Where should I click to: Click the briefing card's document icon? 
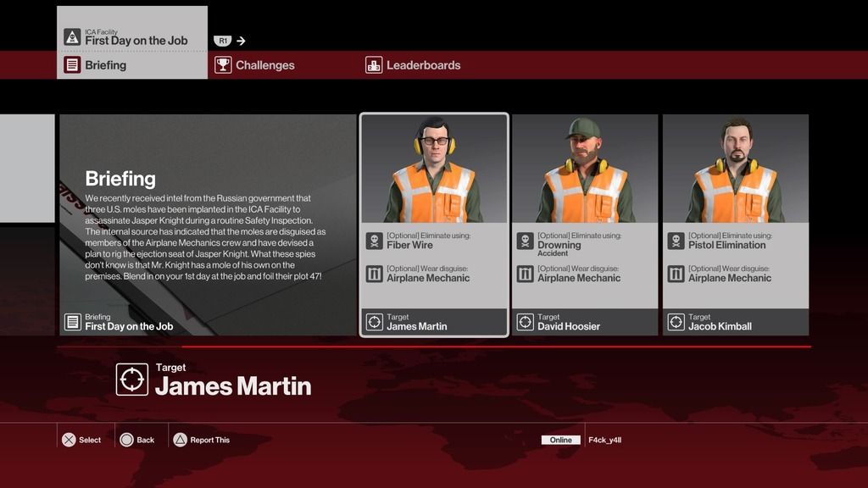pyautogui.click(x=73, y=322)
